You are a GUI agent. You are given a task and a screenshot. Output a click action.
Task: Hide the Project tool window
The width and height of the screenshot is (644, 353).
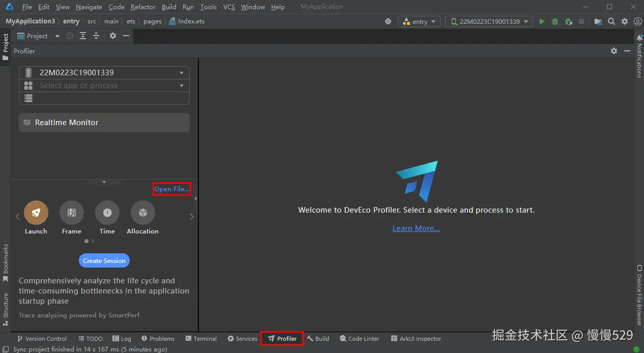(126, 36)
